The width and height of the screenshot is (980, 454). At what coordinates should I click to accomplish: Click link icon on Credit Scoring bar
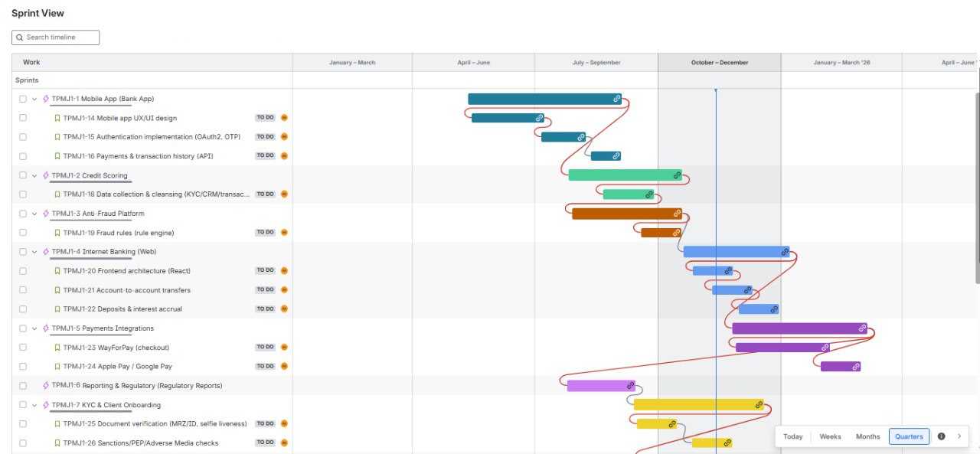[677, 175]
